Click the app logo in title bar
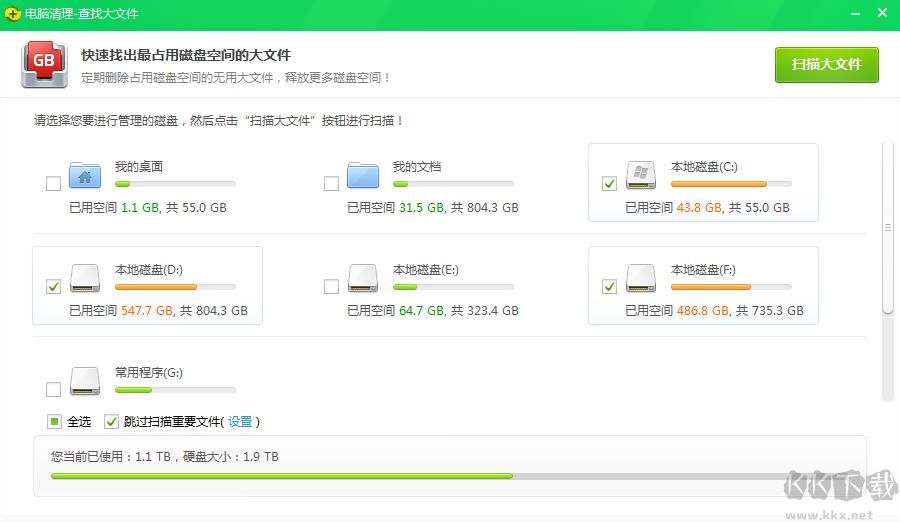900x522 pixels. click(x=12, y=14)
